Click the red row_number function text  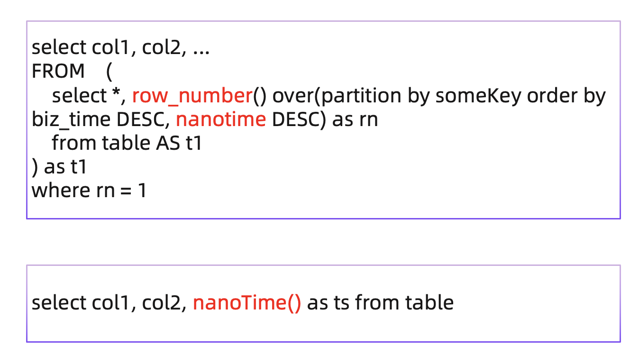[x=192, y=96]
